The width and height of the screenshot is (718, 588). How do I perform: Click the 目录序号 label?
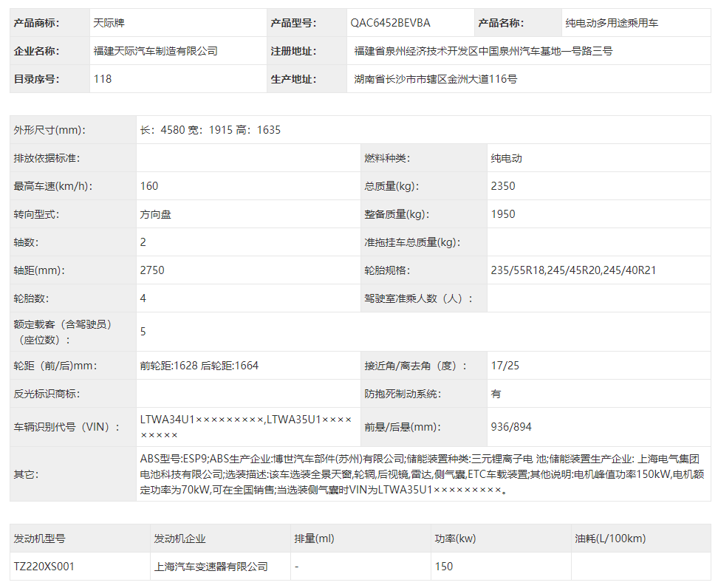point(37,79)
